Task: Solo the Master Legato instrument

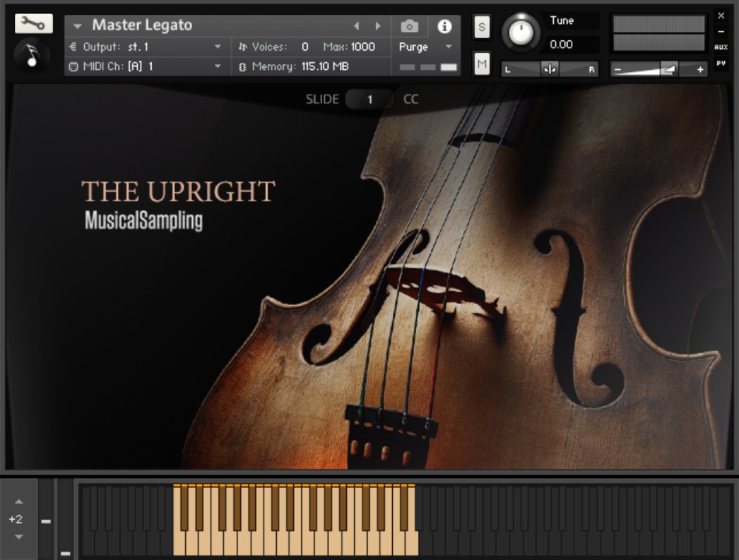Action: tap(481, 27)
